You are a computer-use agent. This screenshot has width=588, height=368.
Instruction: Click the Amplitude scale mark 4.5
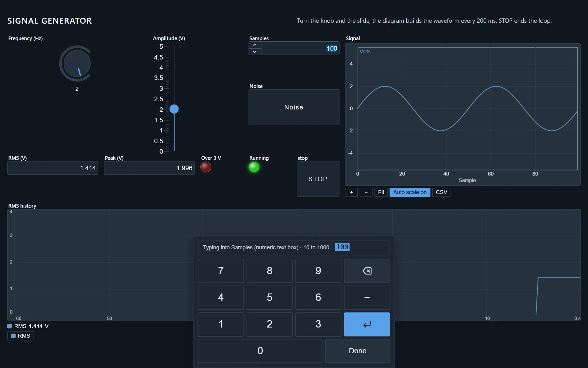(159, 57)
